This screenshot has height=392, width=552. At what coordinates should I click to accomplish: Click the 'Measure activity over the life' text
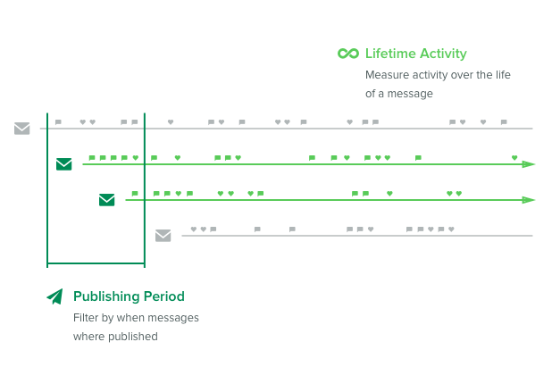tap(438, 75)
